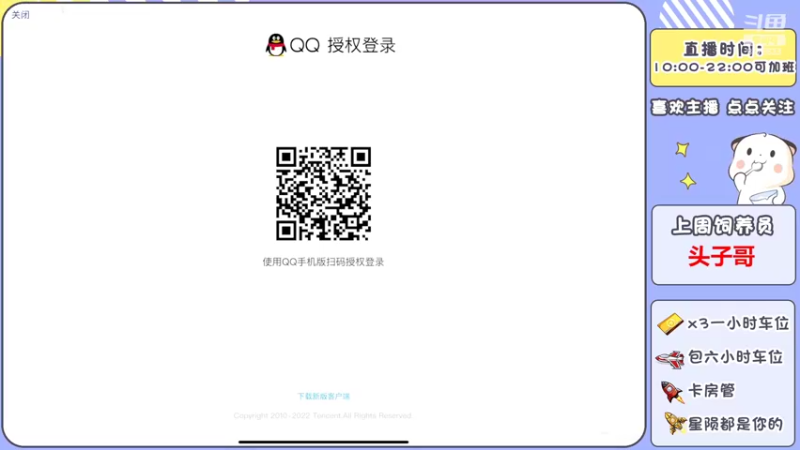Image resolution: width=800 pixels, height=450 pixels.
Task: Click the gold bar gift icon
Action: (670, 324)
